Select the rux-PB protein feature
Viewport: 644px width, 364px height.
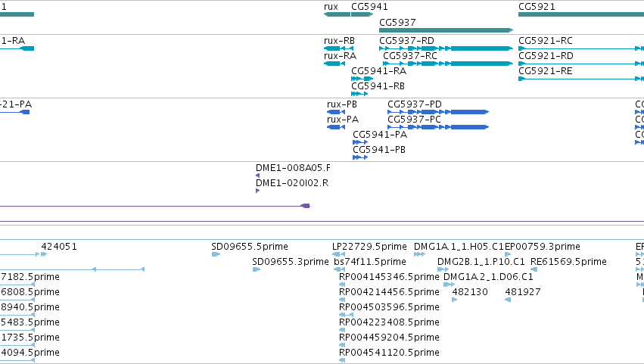(335, 112)
